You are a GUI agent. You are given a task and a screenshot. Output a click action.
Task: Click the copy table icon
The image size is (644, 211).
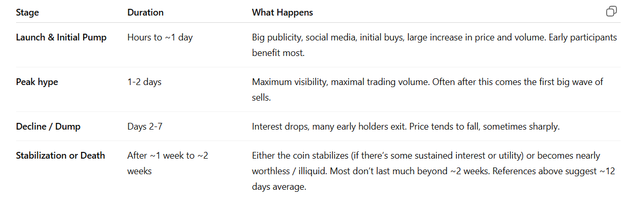point(611,11)
